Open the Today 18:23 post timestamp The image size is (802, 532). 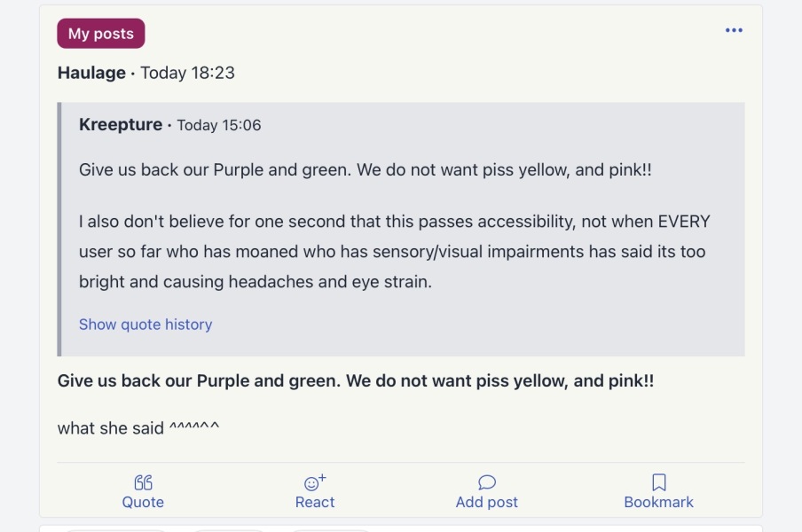click(x=188, y=73)
